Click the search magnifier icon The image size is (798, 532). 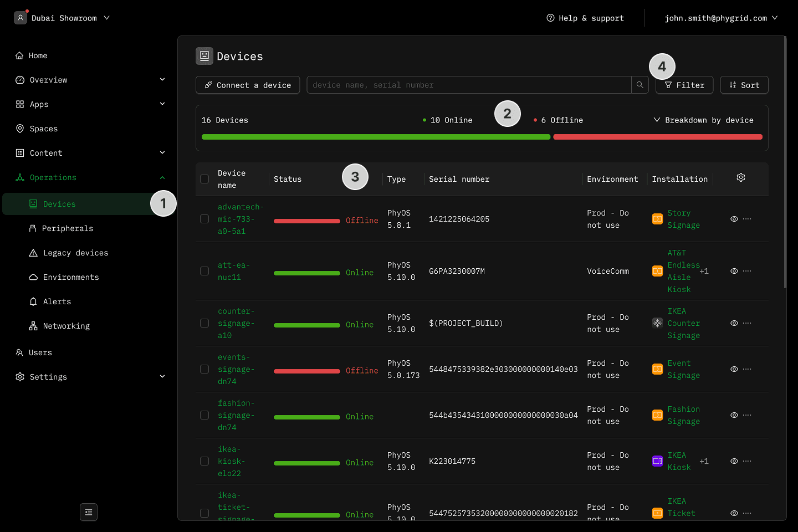pyautogui.click(x=640, y=85)
